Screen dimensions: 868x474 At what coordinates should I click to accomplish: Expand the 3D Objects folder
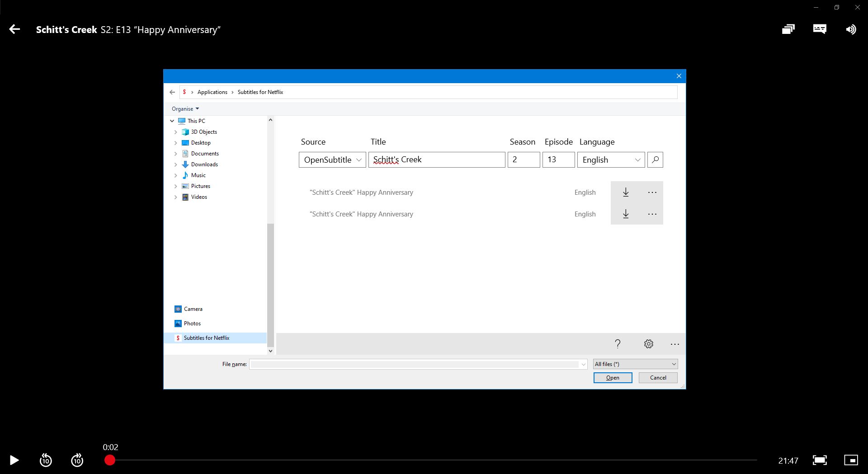click(175, 132)
